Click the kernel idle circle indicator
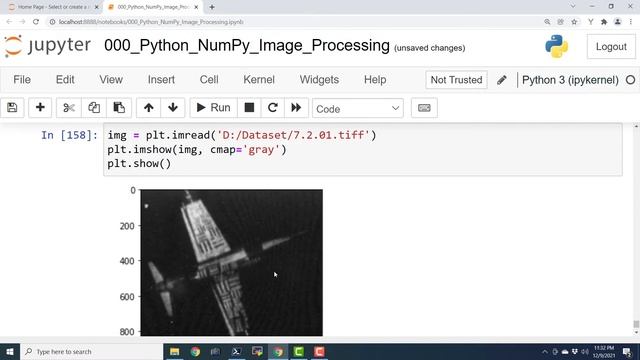640x360 pixels. [x=630, y=80]
